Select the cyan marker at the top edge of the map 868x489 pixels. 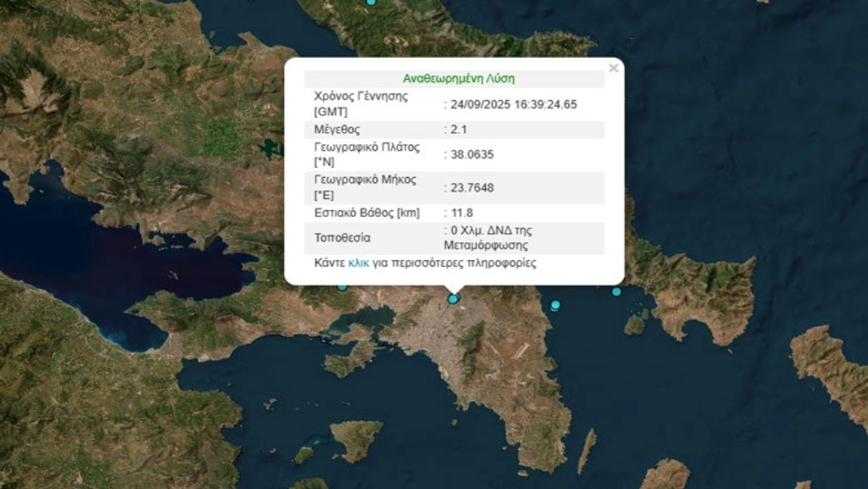pos(371,2)
